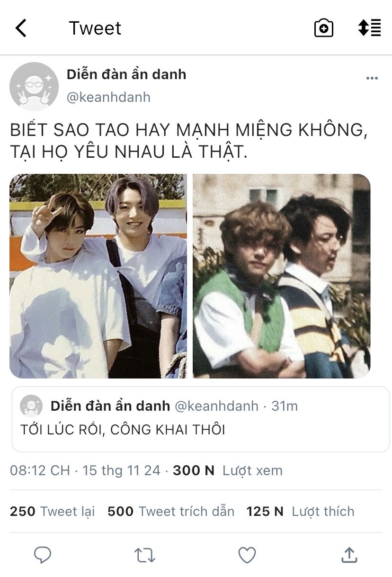Tap the Tweet header title
The width and height of the screenshot is (392, 577).
click(x=95, y=28)
